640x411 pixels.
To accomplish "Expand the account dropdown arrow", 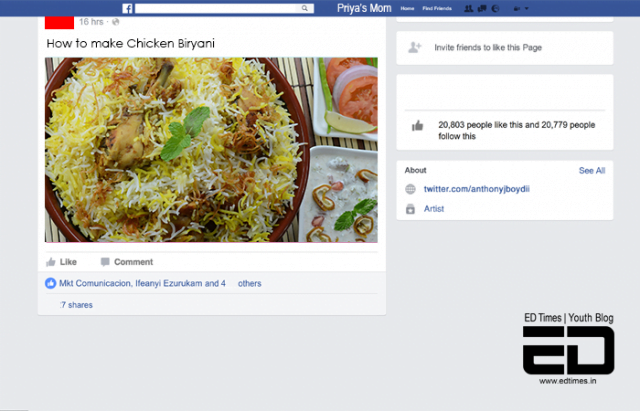I will point(527,8).
